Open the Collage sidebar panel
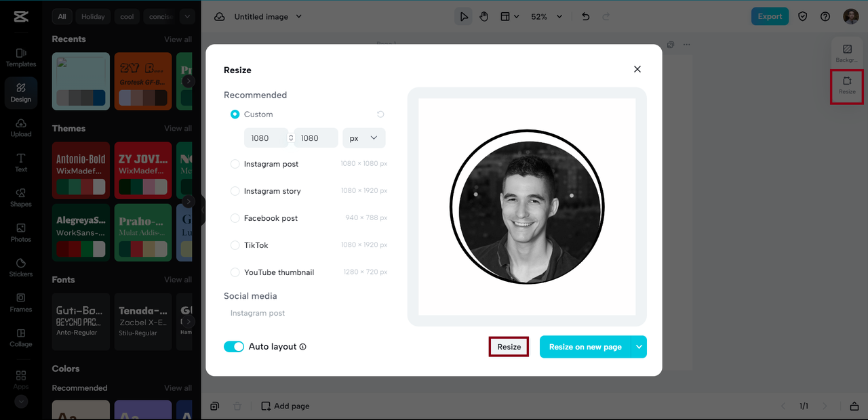 tap(20, 338)
